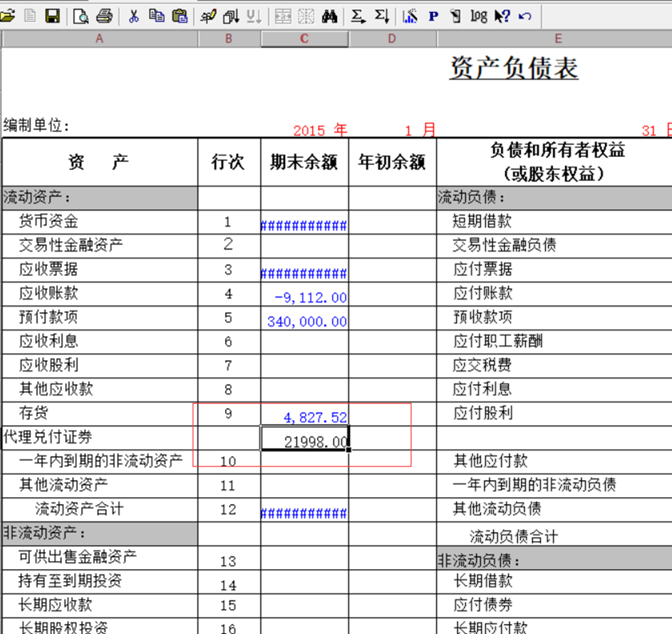Select the 可供出售金融资产 cell
This screenshot has height=634, width=672.
point(100,558)
